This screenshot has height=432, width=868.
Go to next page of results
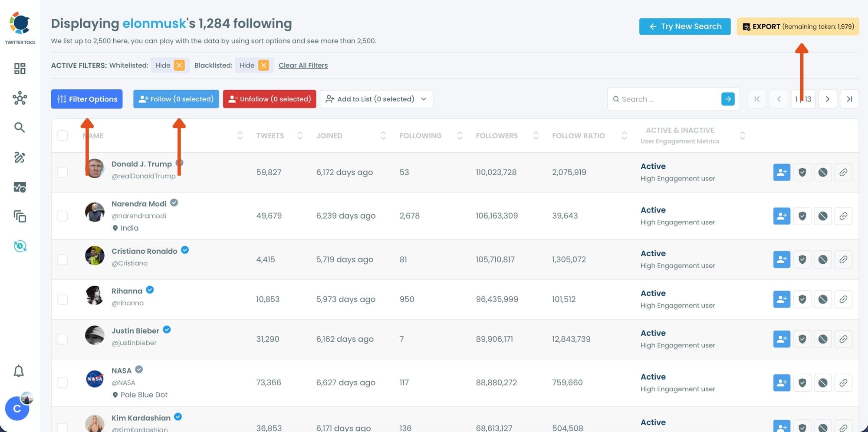828,99
